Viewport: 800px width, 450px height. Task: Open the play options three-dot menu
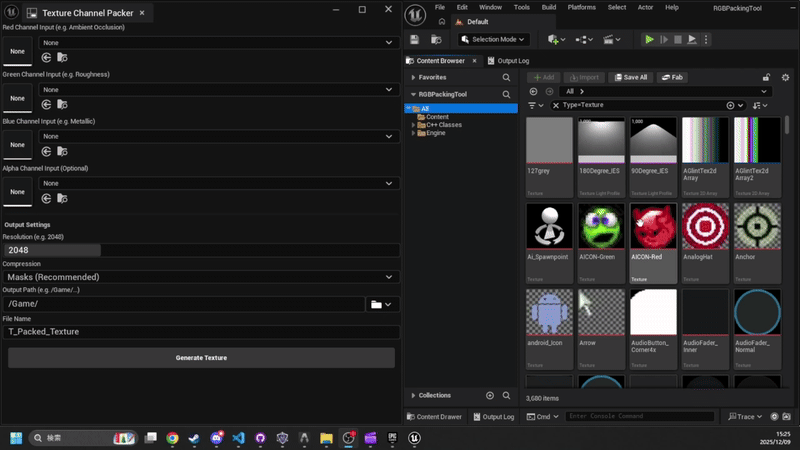706,39
